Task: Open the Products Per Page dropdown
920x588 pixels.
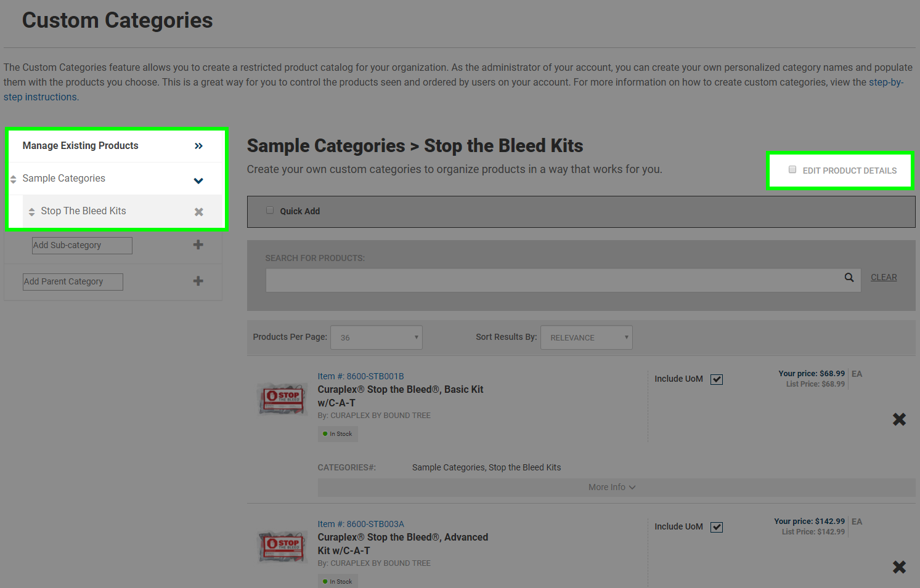Action: 377,337
